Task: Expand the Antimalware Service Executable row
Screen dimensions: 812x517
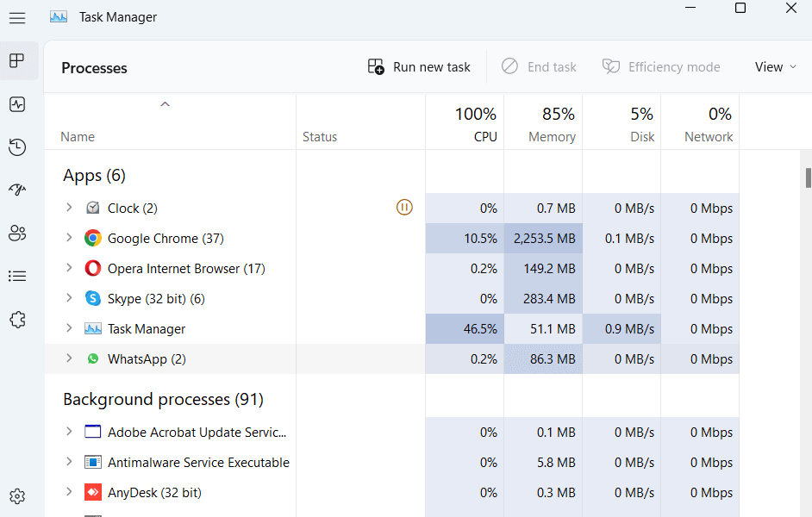Action: coord(69,461)
